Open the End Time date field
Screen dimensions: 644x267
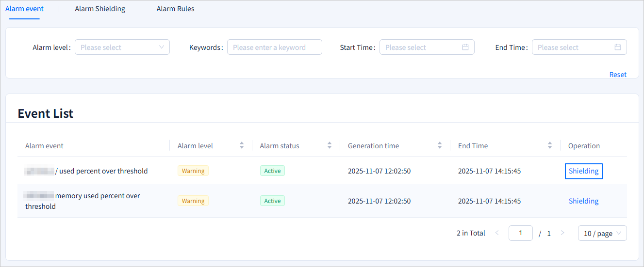(x=573, y=47)
